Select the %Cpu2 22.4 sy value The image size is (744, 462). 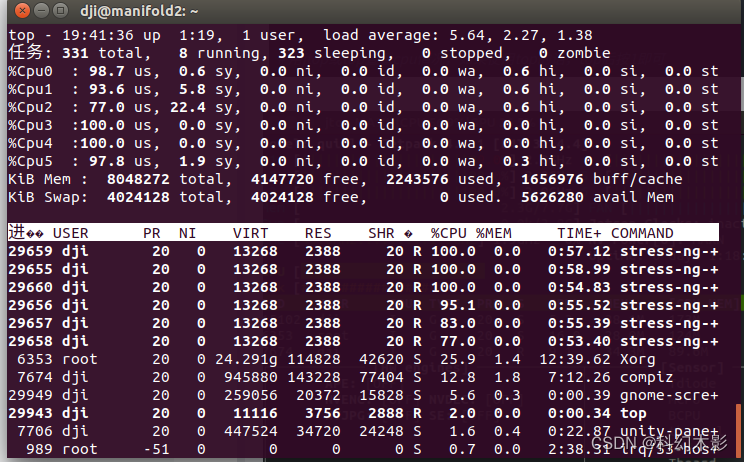(188, 107)
